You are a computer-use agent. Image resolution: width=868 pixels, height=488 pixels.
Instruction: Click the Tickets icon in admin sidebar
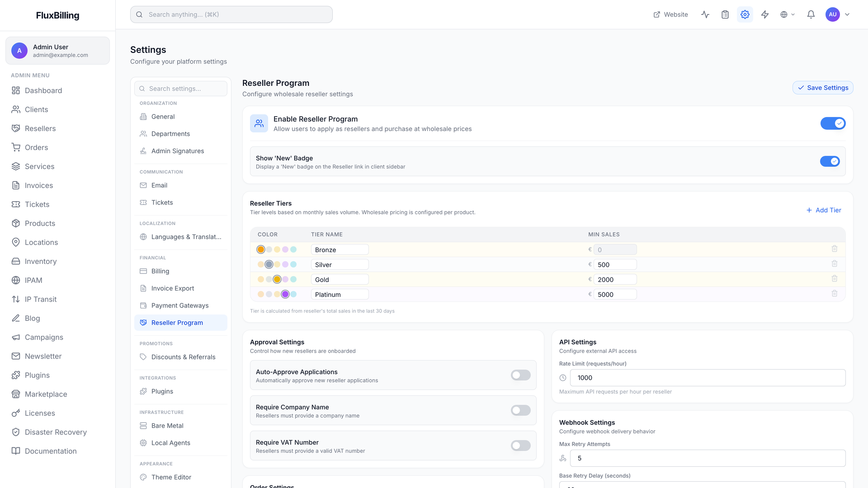coord(16,204)
